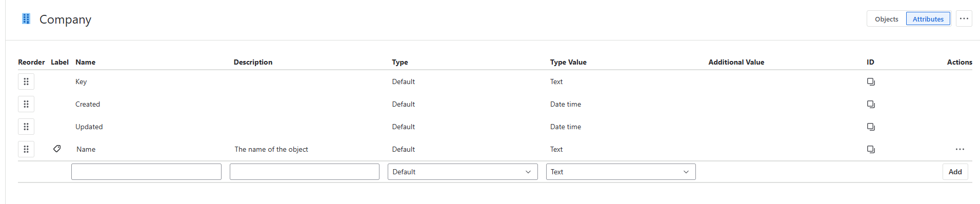Open the Type Value dropdown showing Text

pos(621,172)
